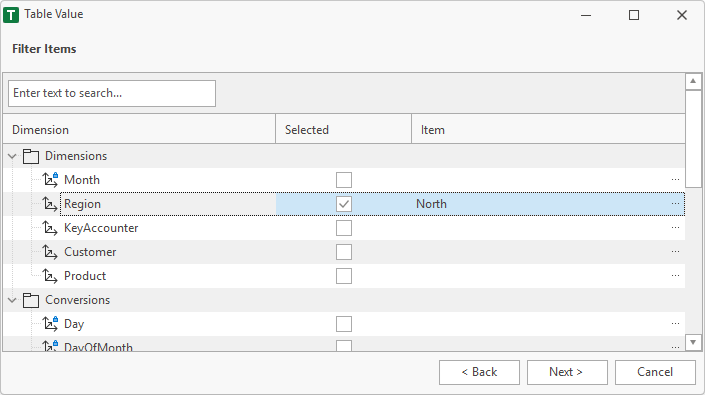Tick the Day selected checkbox
Screen dimensions: 705x395
344,324
